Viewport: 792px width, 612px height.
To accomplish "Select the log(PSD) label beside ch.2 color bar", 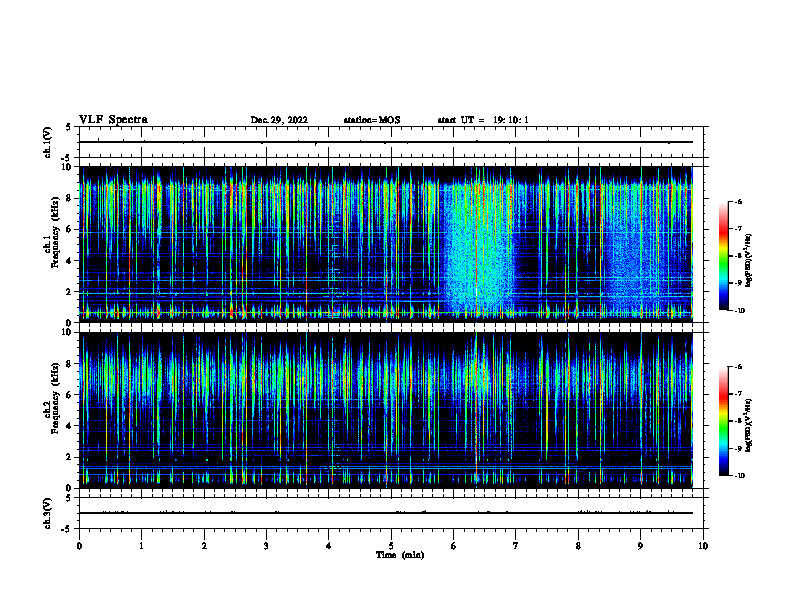I will point(749,425).
